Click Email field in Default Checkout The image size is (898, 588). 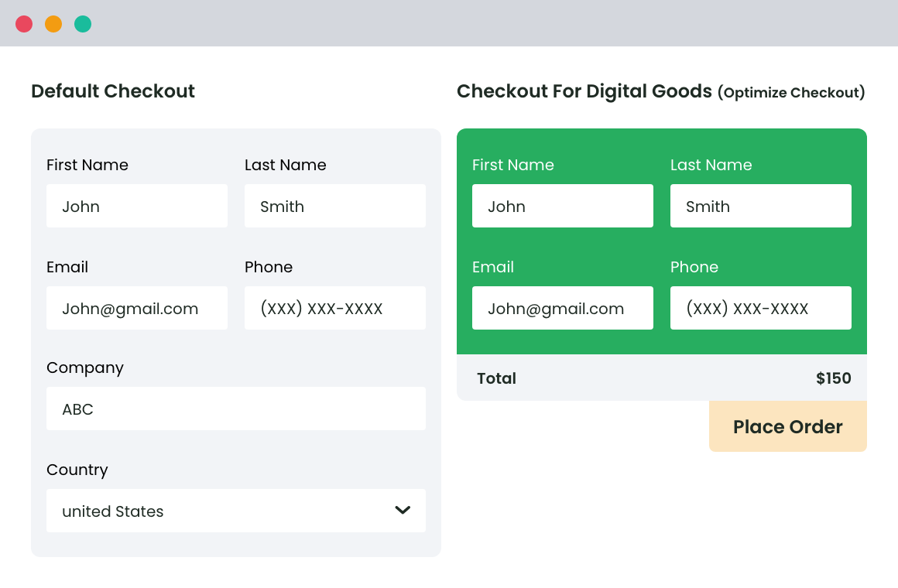click(137, 308)
